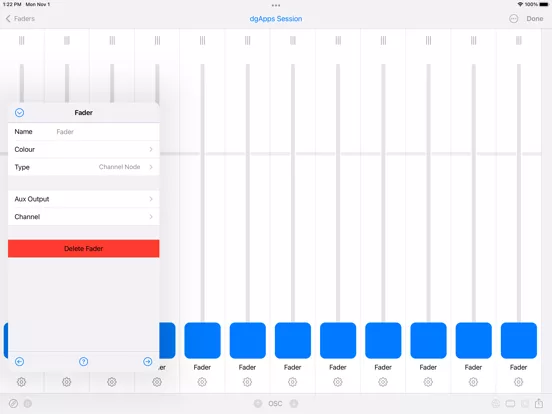The image size is (552, 414).
Task: Open the iPad multitasking three-dot menu
Action: (x=276, y=5)
